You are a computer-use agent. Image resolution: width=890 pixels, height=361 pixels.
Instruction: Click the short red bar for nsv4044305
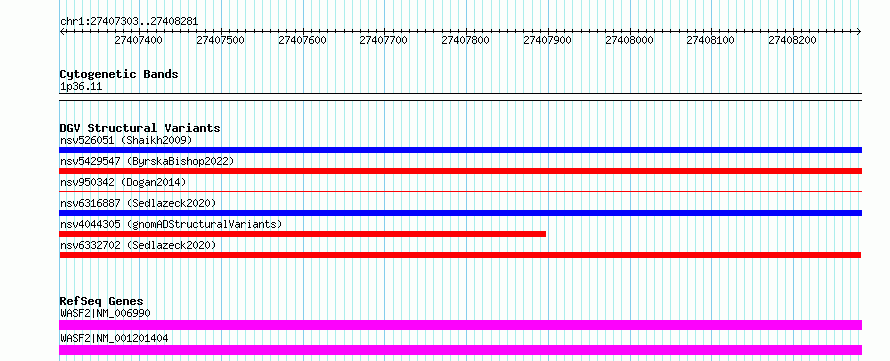(303, 234)
